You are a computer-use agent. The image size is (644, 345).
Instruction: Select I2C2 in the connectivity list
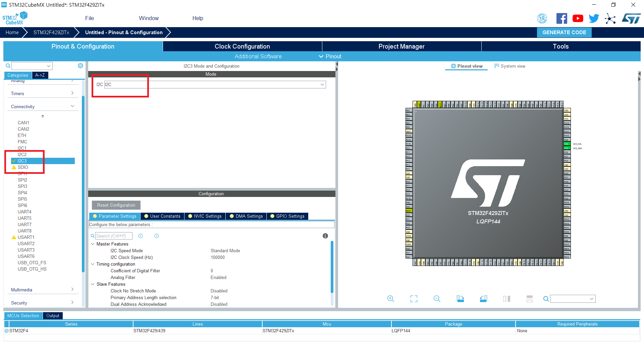pos(22,154)
